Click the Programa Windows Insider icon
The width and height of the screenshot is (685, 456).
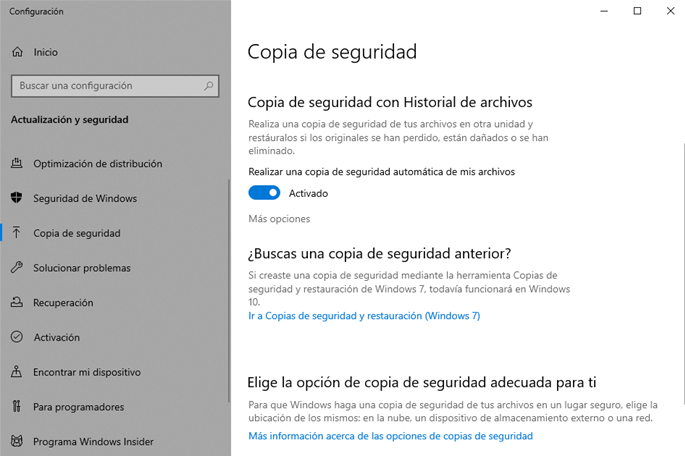16,441
